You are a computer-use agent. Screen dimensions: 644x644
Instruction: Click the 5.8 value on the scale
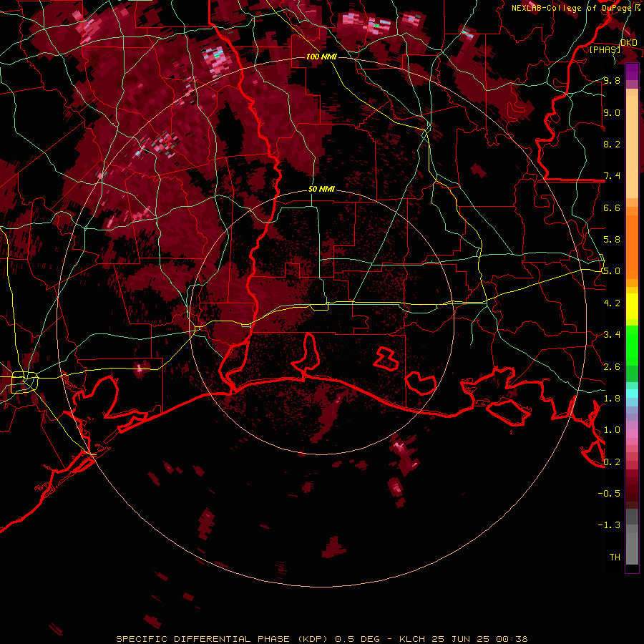click(612, 240)
